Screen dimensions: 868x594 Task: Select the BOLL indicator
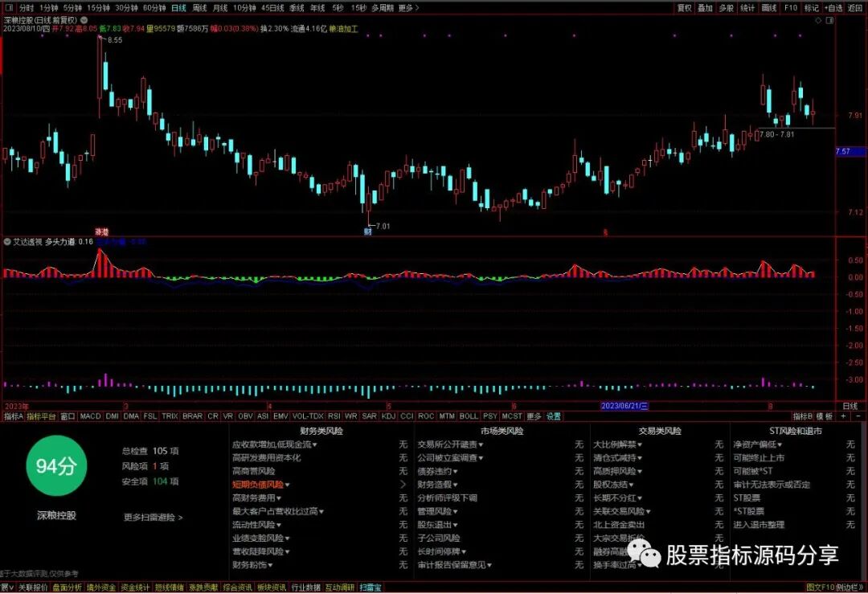pyautogui.click(x=469, y=416)
